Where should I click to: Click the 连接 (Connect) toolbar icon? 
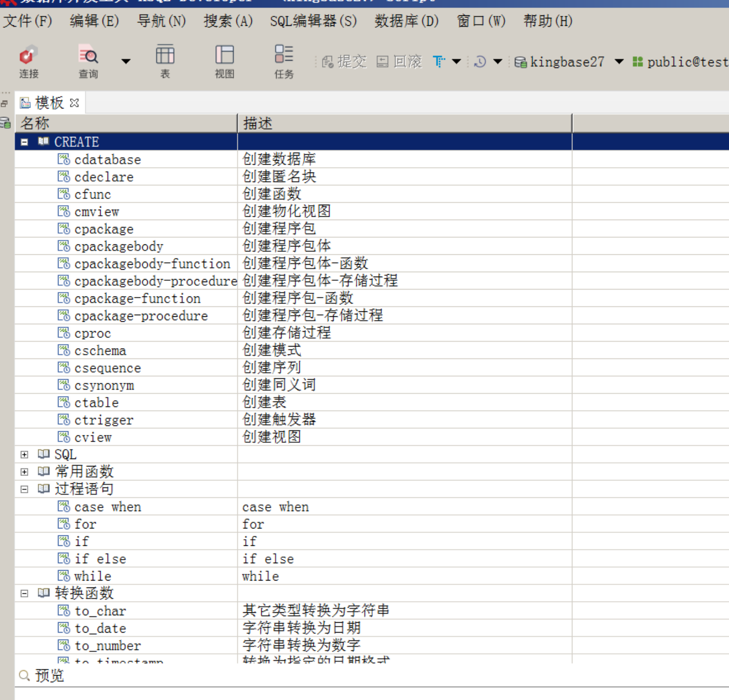28,61
